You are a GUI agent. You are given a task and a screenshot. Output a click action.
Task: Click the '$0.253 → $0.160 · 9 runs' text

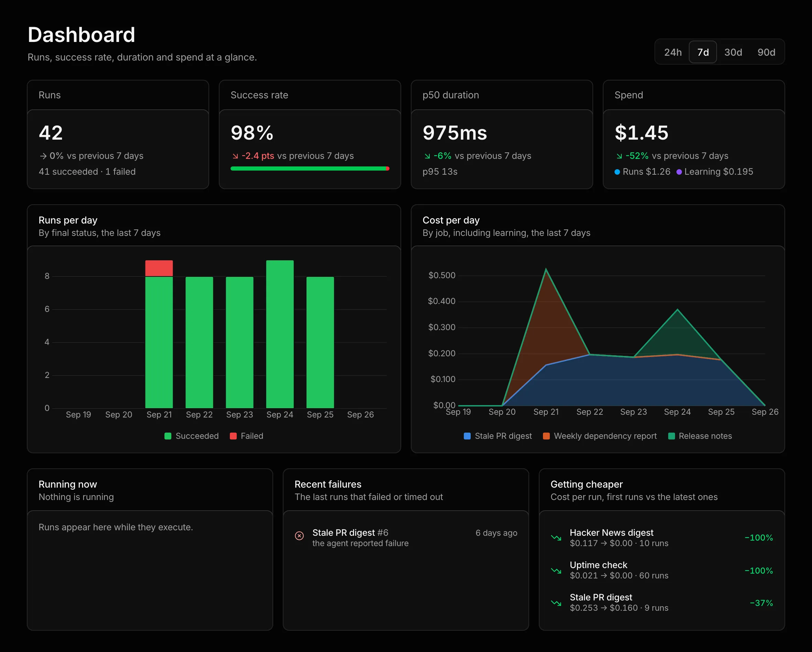(619, 608)
